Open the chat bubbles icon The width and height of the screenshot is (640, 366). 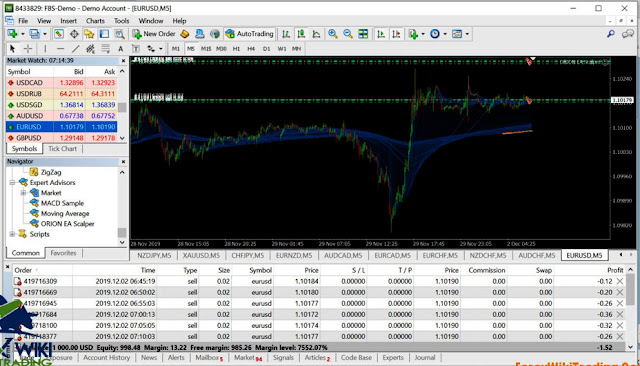click(628, 34)
